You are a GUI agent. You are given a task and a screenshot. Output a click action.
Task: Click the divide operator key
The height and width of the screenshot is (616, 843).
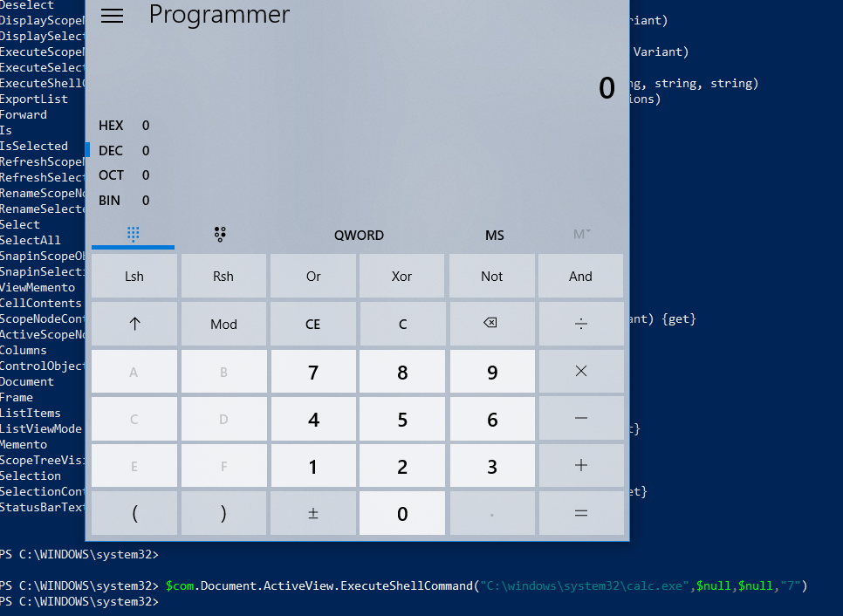point(580,324)
